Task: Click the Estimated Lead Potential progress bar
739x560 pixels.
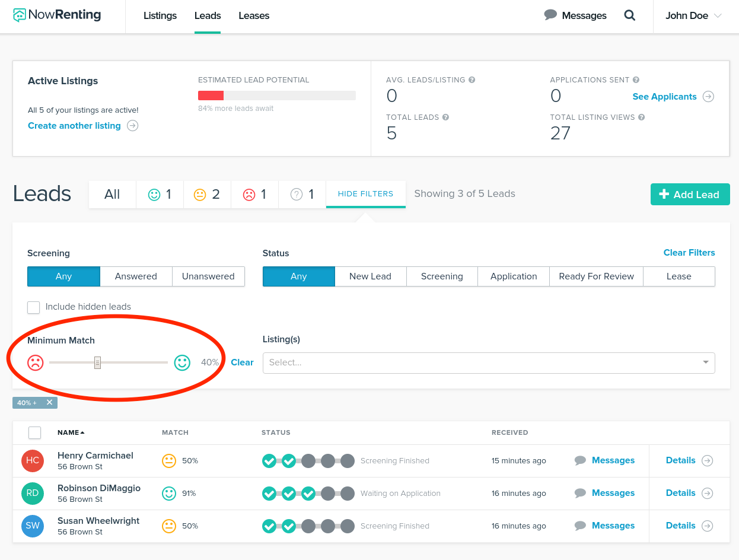Action: coord(277,96)
